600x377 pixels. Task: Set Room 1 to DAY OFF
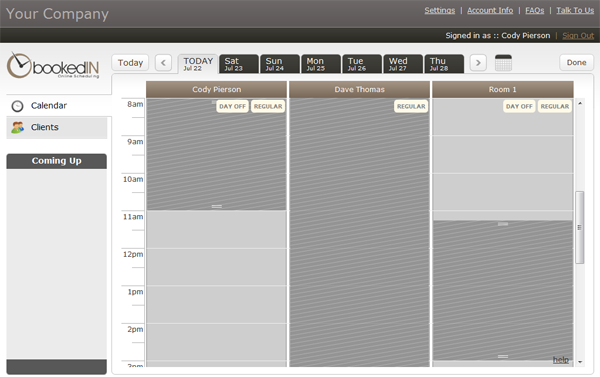[519, 106]
